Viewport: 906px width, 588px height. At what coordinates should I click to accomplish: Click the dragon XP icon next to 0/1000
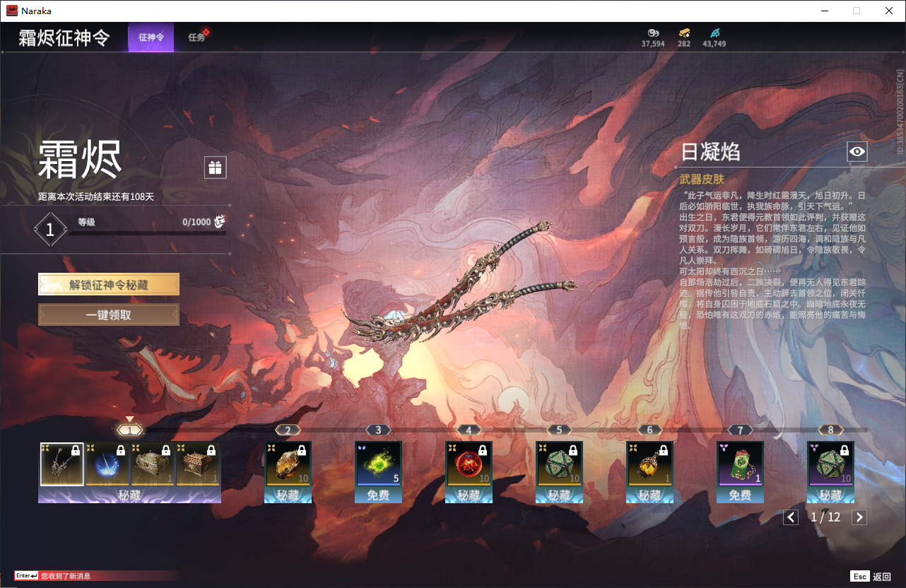220,221
